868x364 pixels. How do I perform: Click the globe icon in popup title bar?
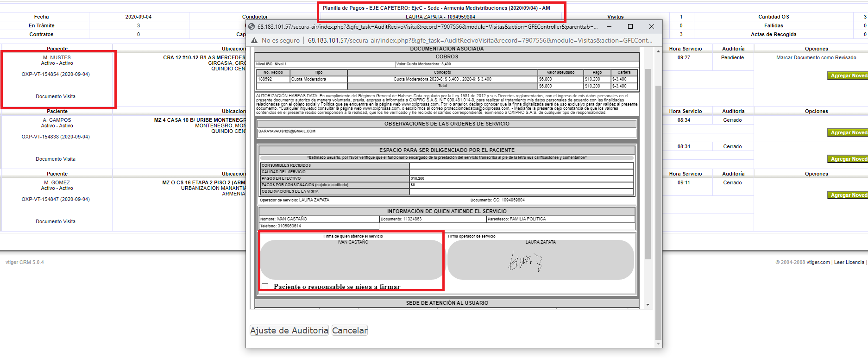(252, 26)
